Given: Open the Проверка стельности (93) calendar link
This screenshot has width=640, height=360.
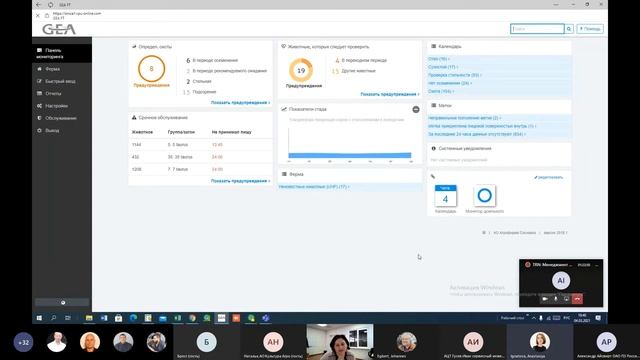Looking at the screenshot, I should click(x=455, y=75).
